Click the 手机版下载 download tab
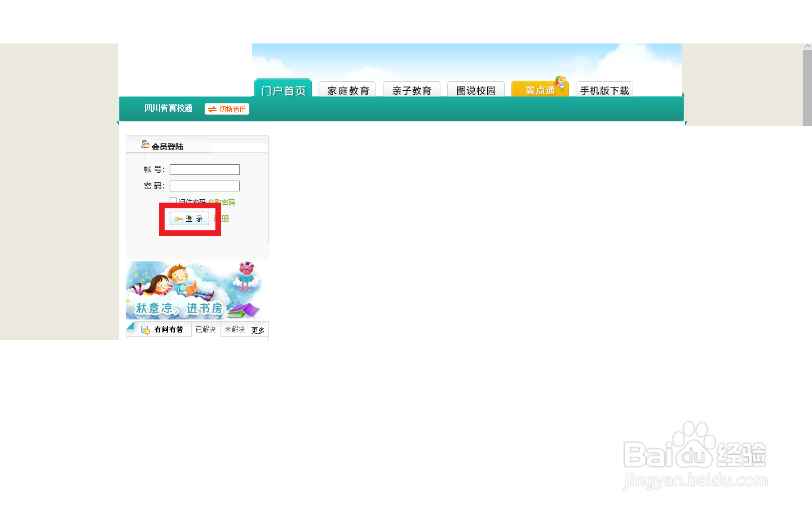812x508 pixels. 604,90
